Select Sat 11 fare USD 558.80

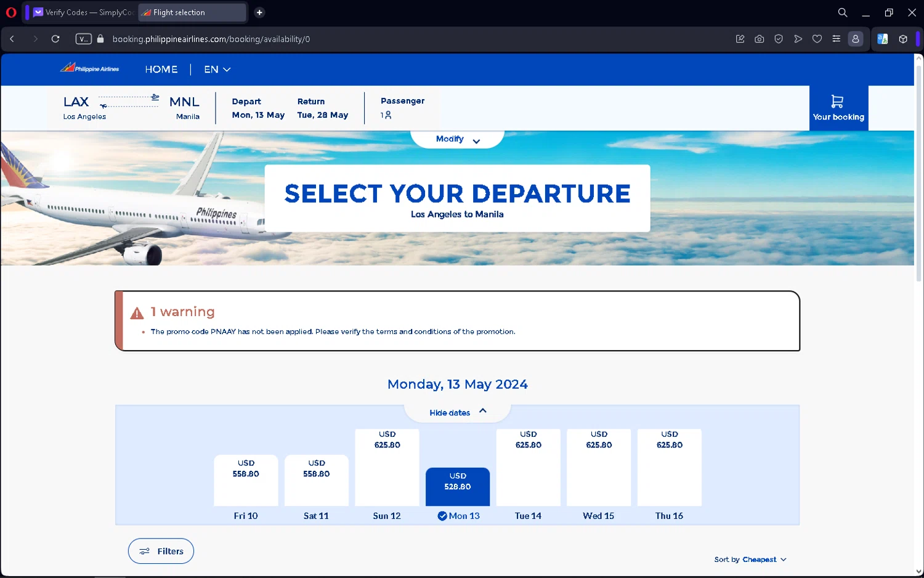[x=317, y=480]
